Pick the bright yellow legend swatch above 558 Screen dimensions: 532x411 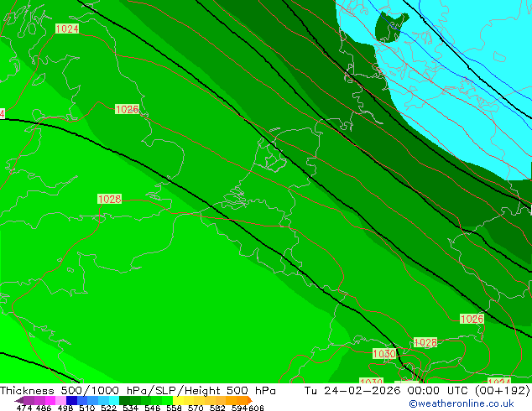click(x=178, y=400)
